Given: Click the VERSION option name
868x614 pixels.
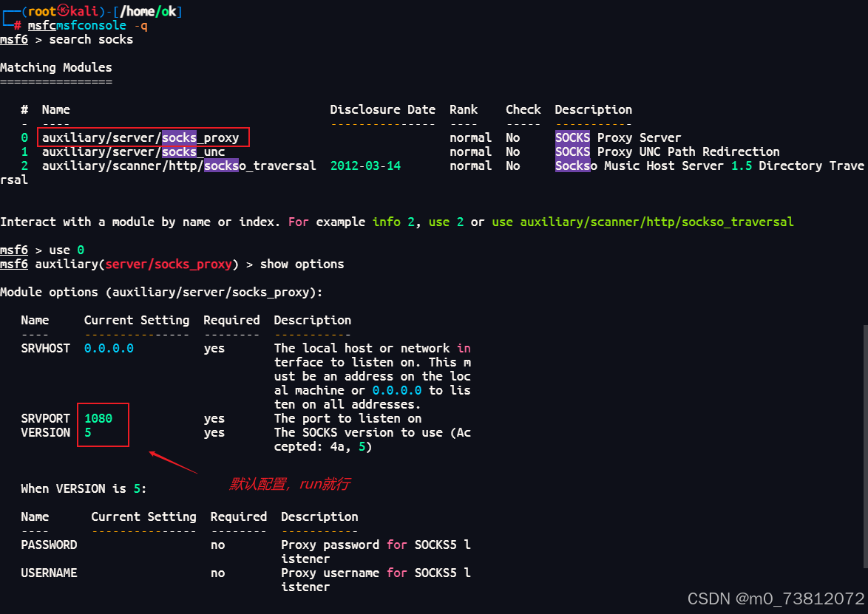Looking at the screenshot, I should [45, 432].
